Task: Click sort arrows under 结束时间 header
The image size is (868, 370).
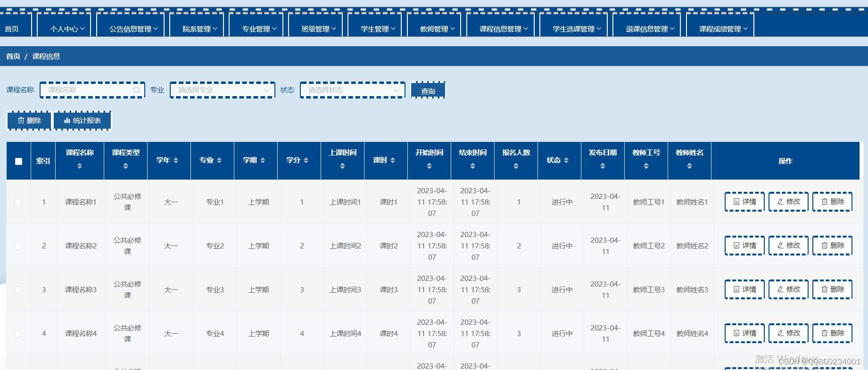Action: 472,166
